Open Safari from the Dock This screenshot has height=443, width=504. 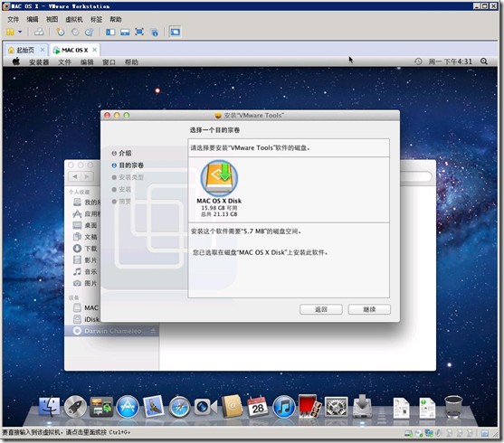point(179,407)
